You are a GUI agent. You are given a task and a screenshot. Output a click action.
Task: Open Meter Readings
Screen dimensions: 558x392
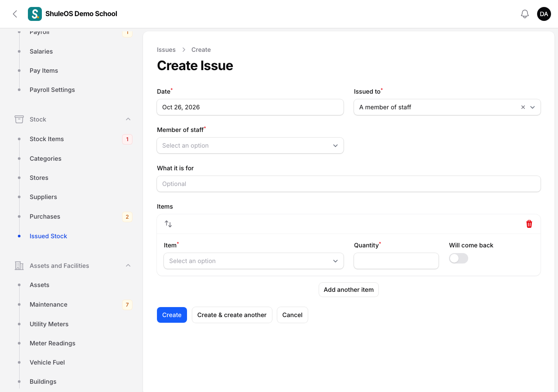click(52, 343)
